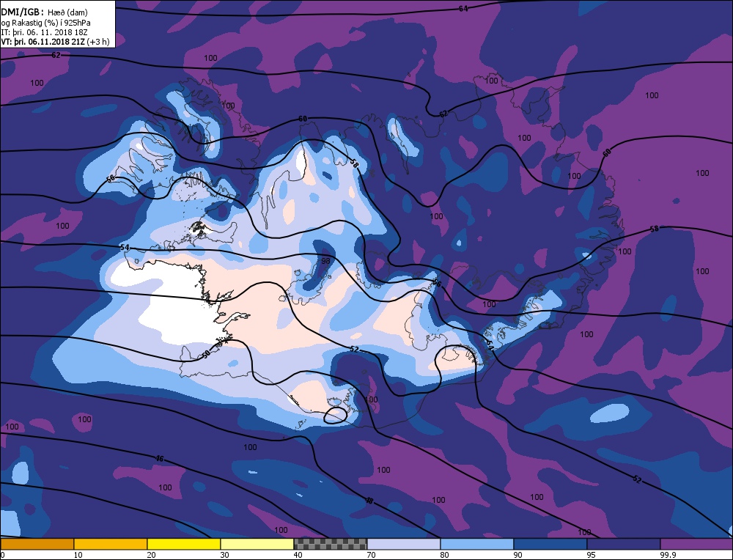Click the '20' legend scale label
Image resolution: width=733 pixels, height=560 pixels.
(151, 555)
